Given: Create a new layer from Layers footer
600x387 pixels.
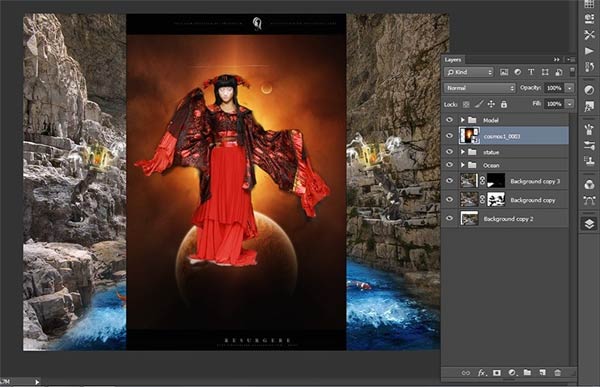Looking at the screenshot, I should coord(543,372).
